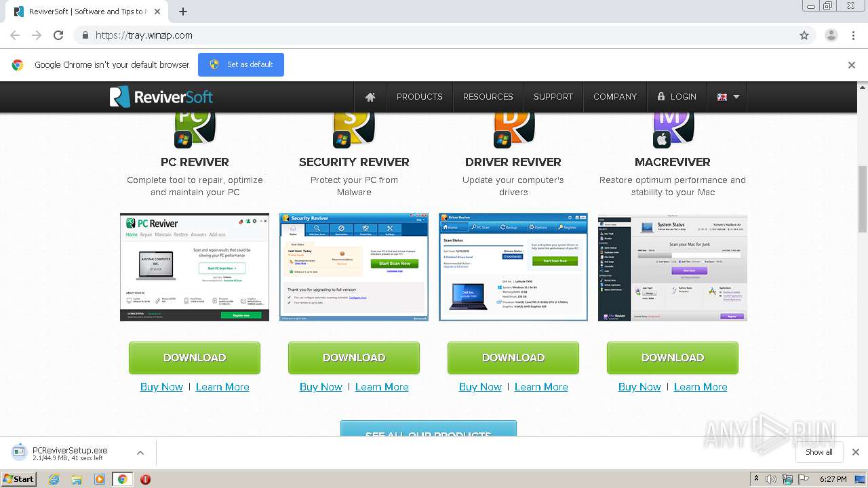Show site info via padlock icon
The width and height of the screenshot is (868, 488).
coord(85,35)
